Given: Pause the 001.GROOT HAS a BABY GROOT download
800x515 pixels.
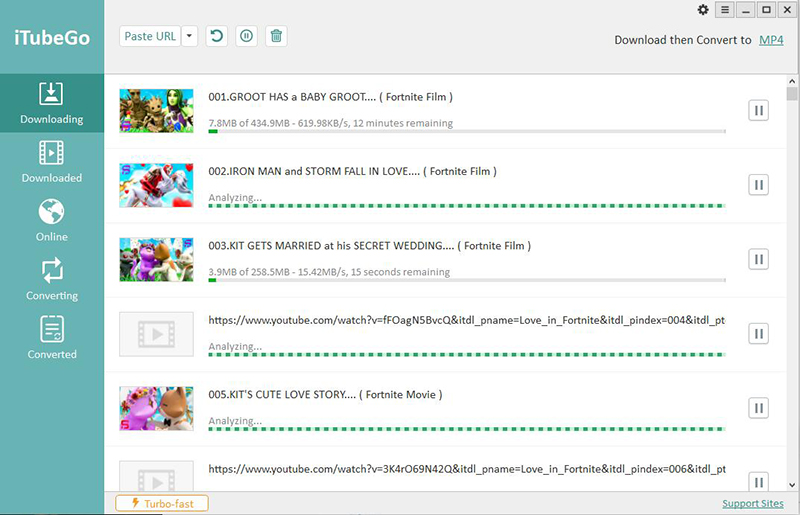Looking at the screenshot, I should coord(759,110).
